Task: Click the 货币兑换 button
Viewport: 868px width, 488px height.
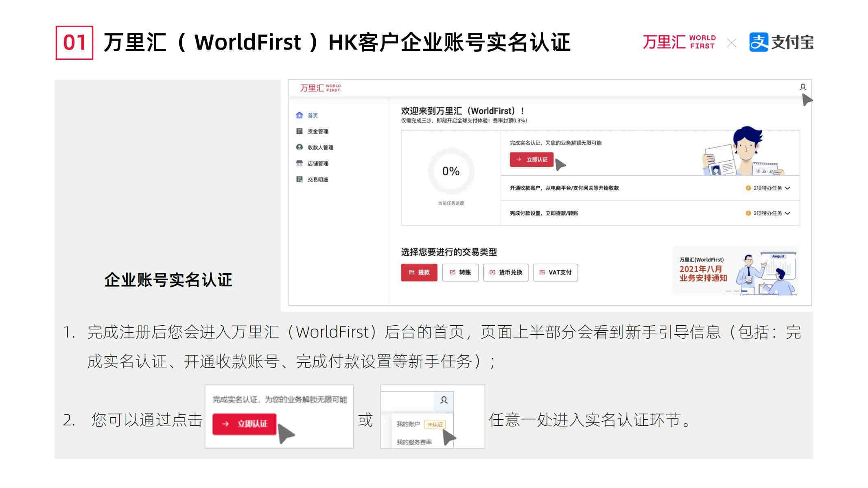Action: click(506, 272)
